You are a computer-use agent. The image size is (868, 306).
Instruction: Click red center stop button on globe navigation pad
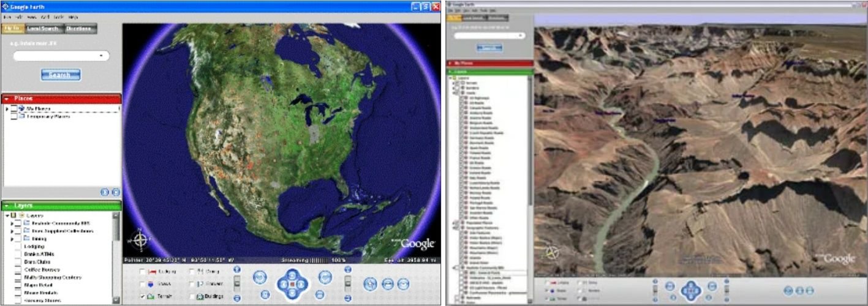pyautogui.click(x=292, y=283)
